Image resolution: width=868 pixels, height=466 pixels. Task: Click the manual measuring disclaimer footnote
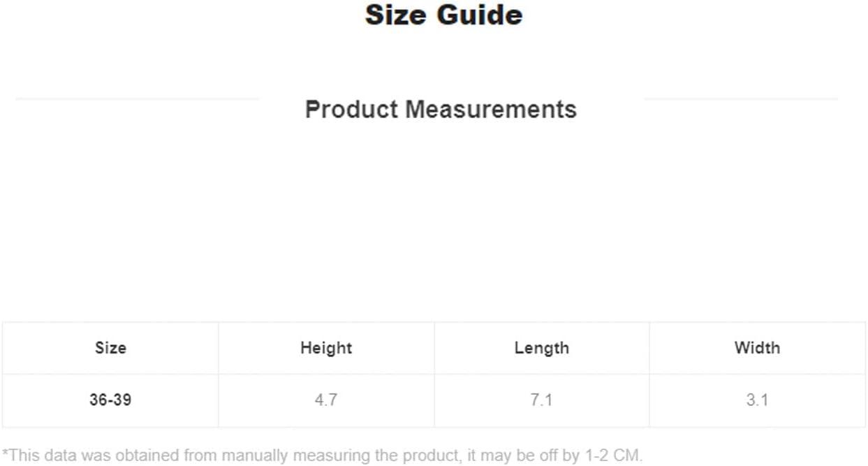coord(321,456)
